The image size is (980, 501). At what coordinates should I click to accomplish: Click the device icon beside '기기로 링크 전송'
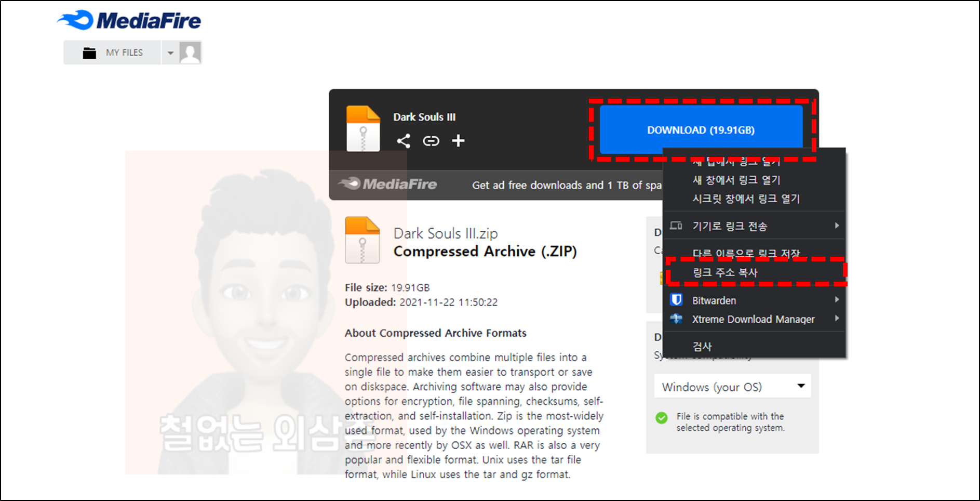click(676, 226)
